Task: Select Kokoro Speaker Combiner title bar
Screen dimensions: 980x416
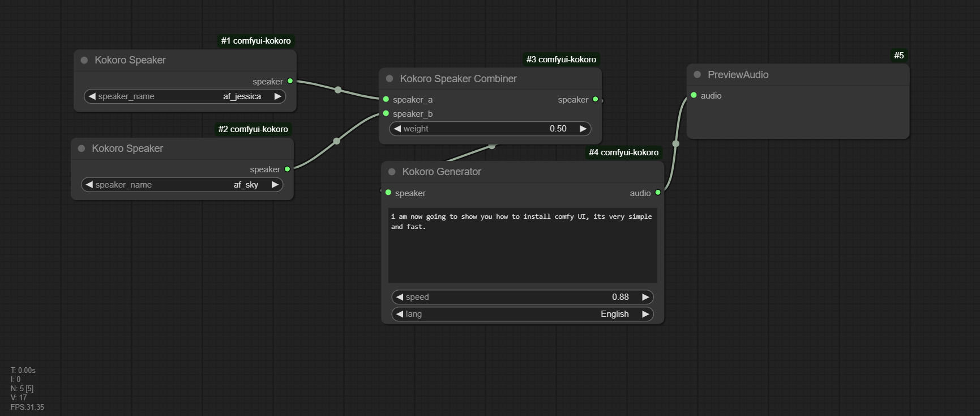Action: [490, 79]
